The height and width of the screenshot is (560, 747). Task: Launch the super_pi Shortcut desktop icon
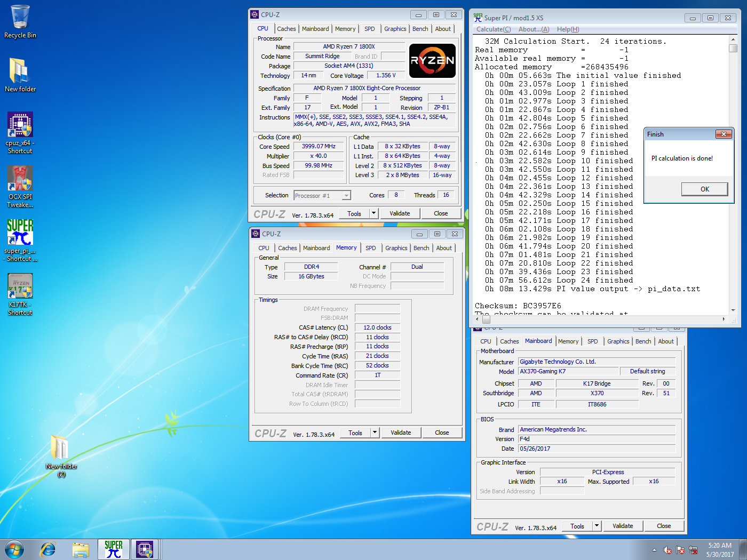(20, 240)
